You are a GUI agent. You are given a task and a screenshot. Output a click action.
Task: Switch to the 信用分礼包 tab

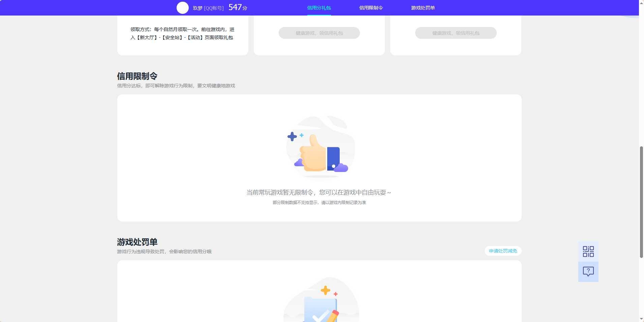tap(319, 8)
